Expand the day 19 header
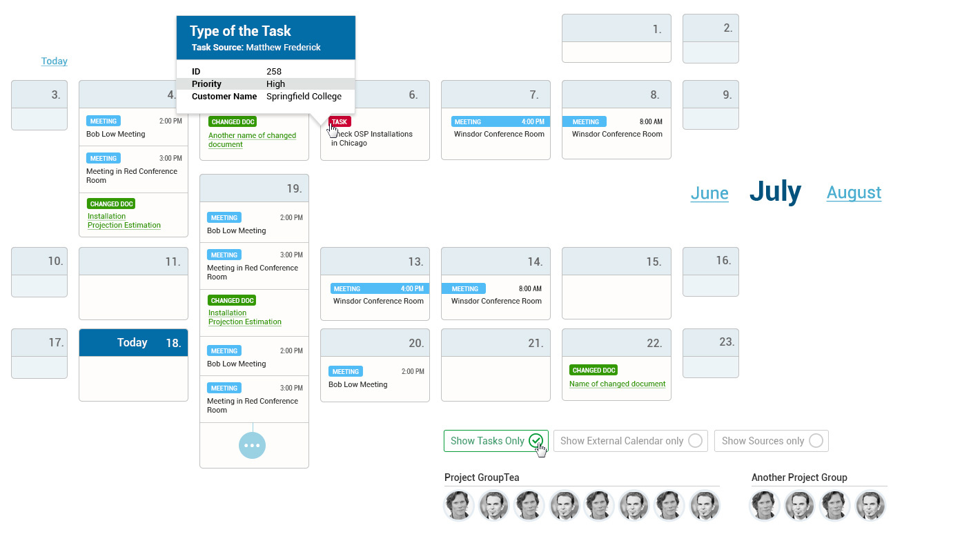The width and height of the screenshot is (980, 552). (254, 188)
